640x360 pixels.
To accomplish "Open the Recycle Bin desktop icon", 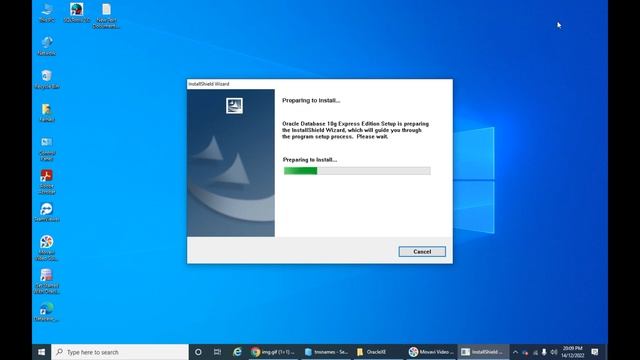I will pyautogui.click(x=47, y=79).
